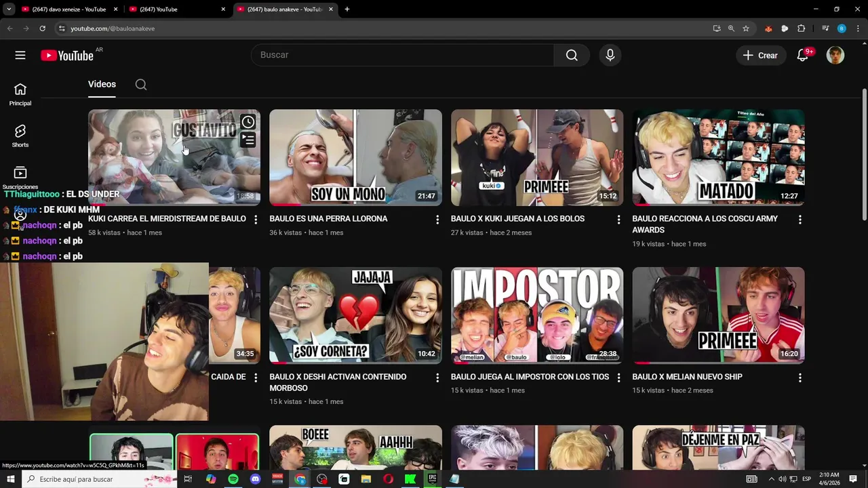This screenshot has height=488, width=868.
Task: Click the Crear button
Action: click(x=761, y=56)
